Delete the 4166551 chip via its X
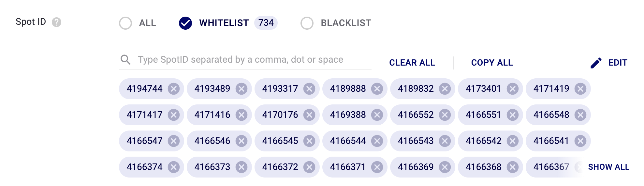Viewport: 644px width, 186px height. point(513,115)
